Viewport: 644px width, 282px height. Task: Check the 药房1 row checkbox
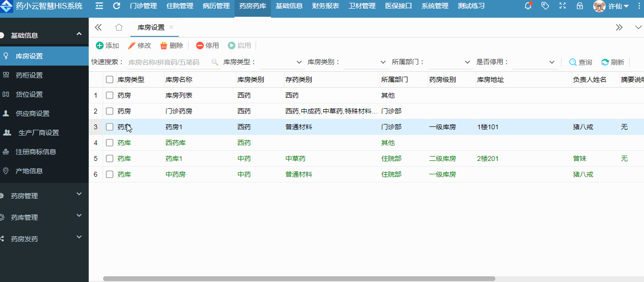click(x=109, y=127)
